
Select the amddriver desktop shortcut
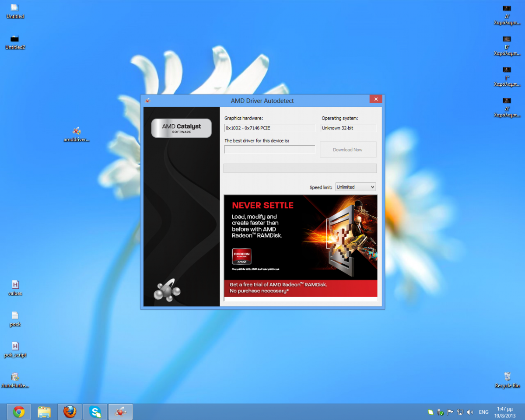(x=77, y=134)
